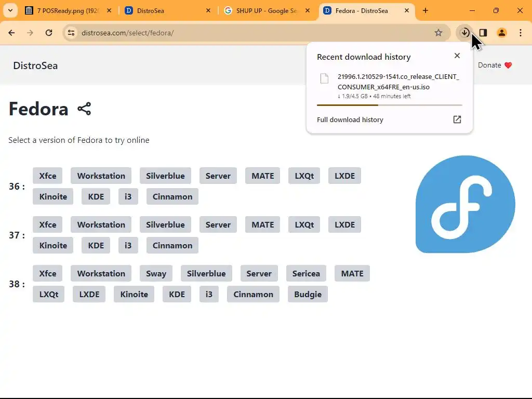Open Fedora 37 LXDE
Screen dimensions: 532x399
[345, 224]
